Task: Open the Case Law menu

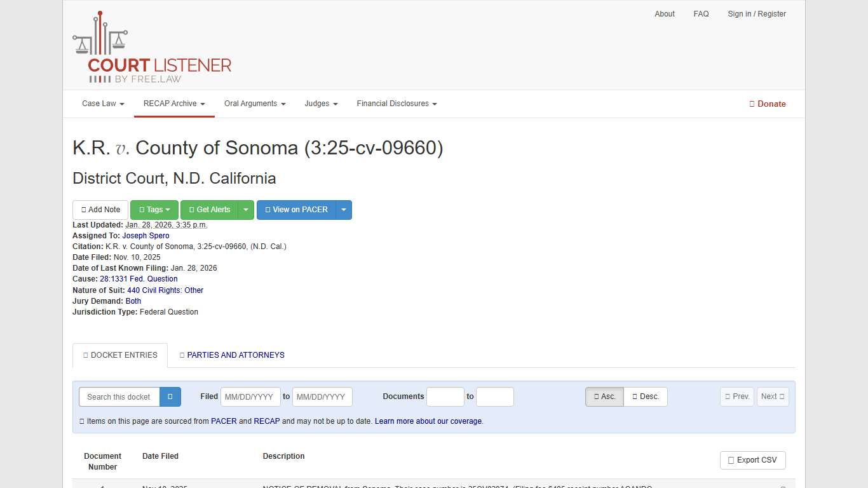Action: pyautogui.click(x=102, y=104)
